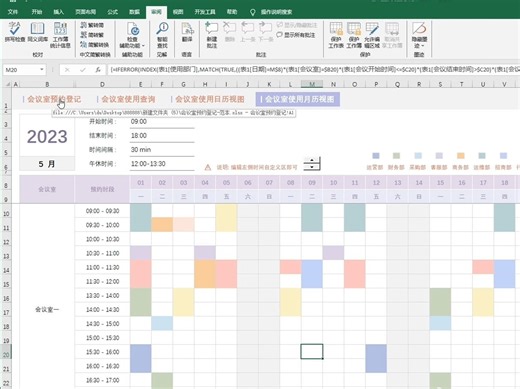The height and width of the screenshot is (389, 520).
Task: Switch to the 公式 ribbon tab
Action: [x=113, y=12]
